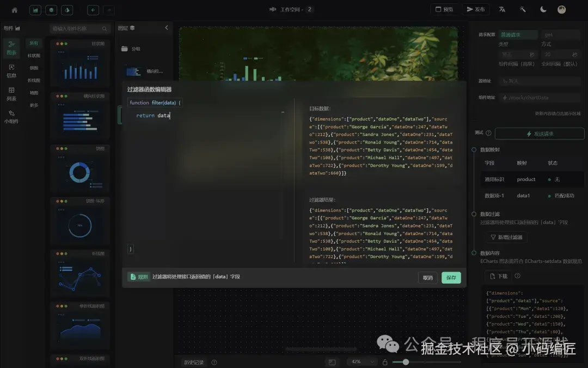The image size is (588, 368).
Task: Select the 小组件 widgets category
Action: (x=11, y=117)
